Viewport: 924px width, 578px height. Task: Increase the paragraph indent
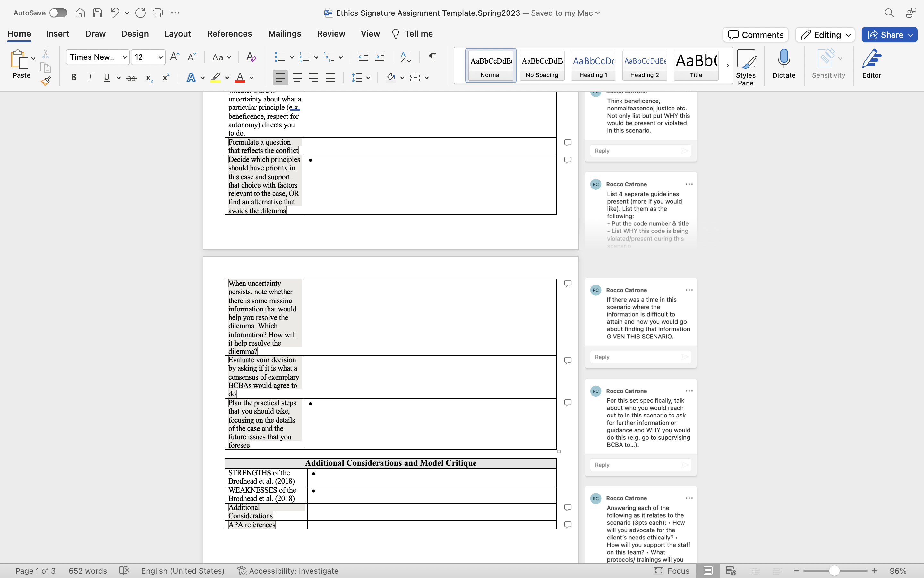pos(380,57)
